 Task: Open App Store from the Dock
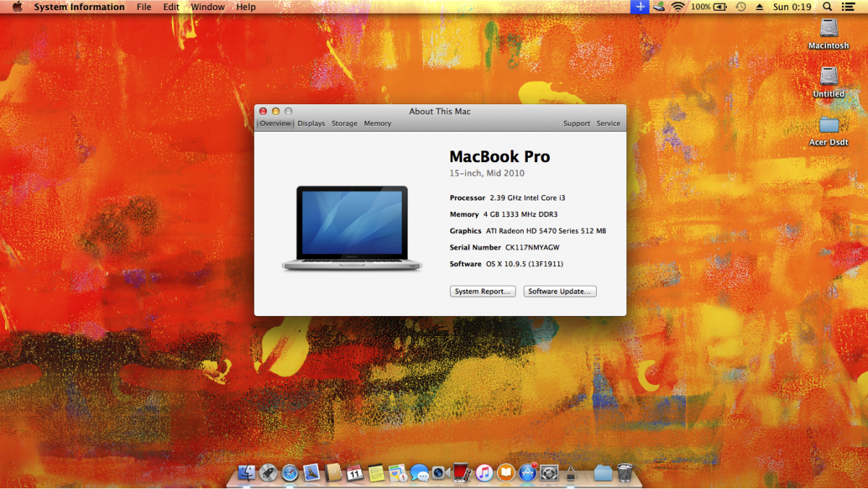click(x=527, y=473)
